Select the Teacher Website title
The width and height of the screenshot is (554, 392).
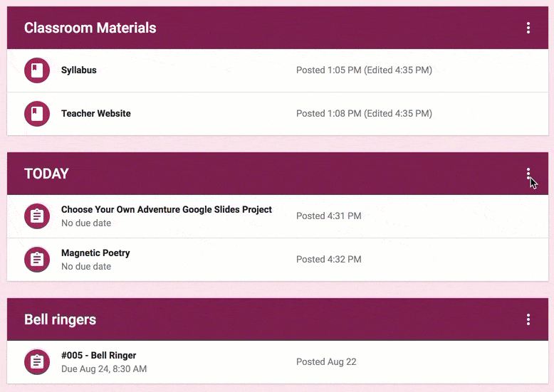[x=95, y=113]
